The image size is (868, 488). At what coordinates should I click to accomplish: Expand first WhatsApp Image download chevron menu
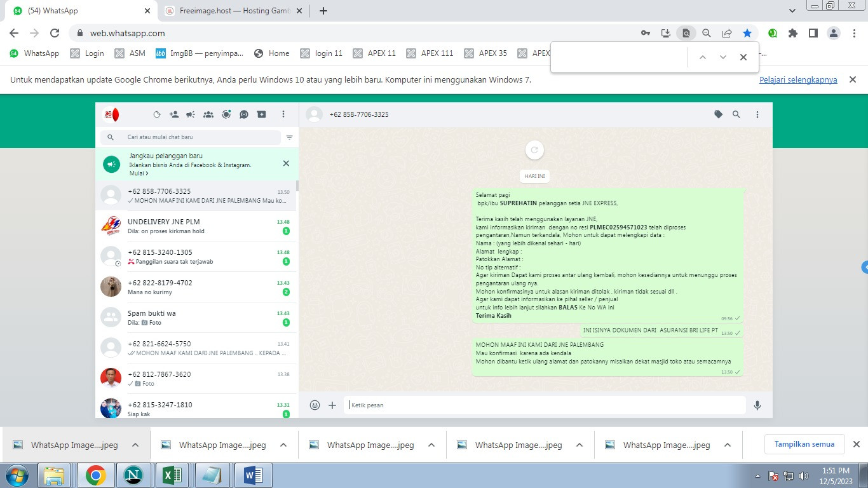(135, 445)
